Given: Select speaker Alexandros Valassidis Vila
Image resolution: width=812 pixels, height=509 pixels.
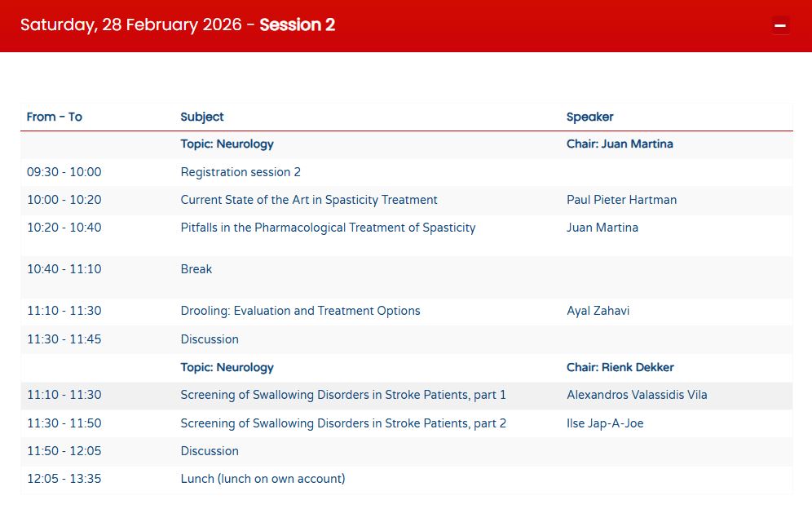Looking at the screenshot, I should click(637, 396).
